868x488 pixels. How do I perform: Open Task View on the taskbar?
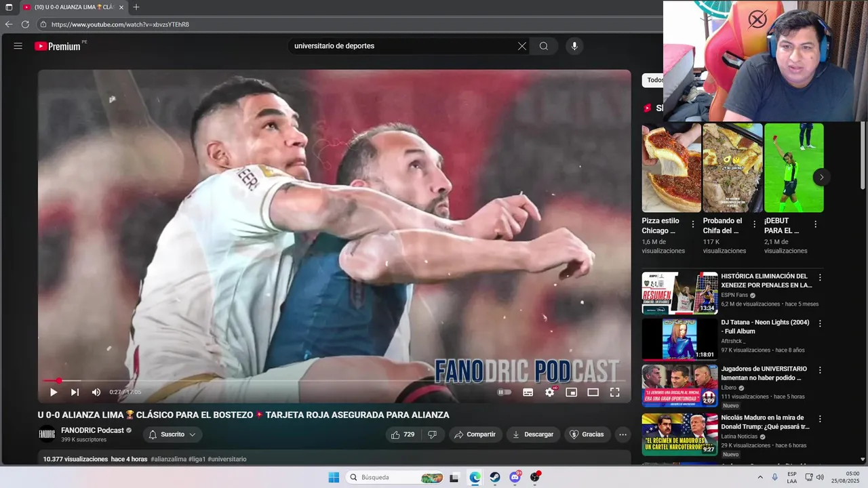(x=454, y=477)
